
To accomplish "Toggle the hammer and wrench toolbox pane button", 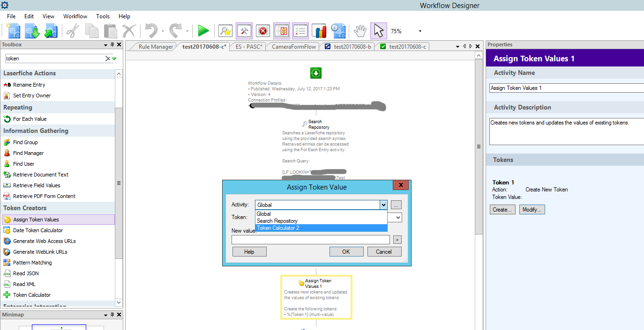I will pos(244,31).
